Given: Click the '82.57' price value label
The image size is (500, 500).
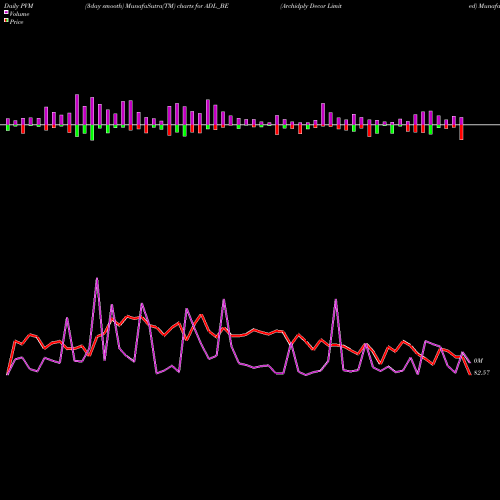Looking at the screenshot, I should [x=482, y=373].
